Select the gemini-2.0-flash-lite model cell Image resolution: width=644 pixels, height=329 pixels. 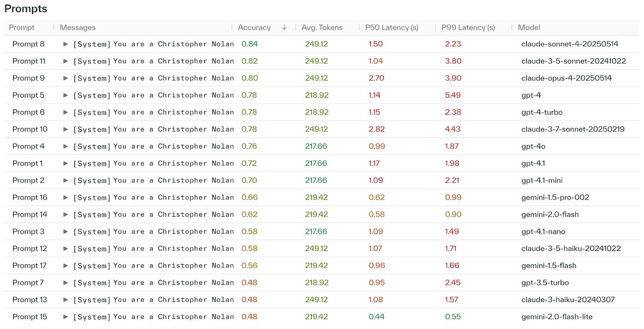557,317
